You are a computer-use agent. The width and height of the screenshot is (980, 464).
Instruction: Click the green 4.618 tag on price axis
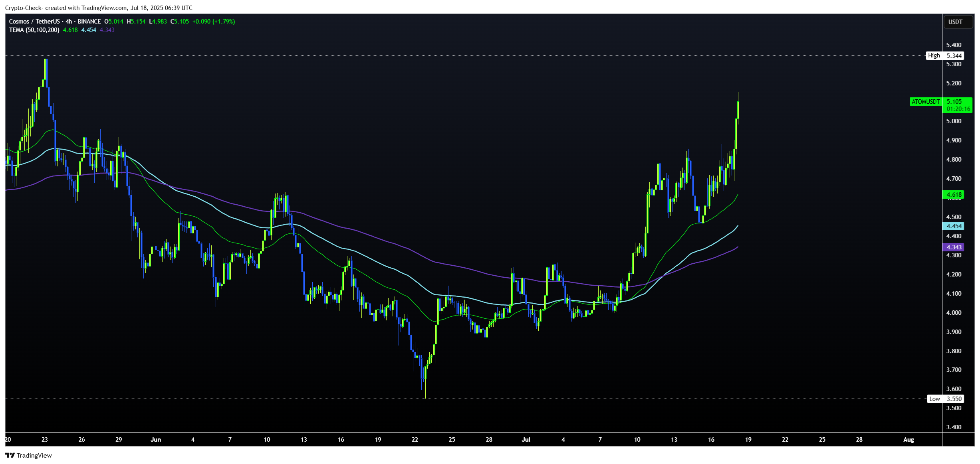click(953, 195)
